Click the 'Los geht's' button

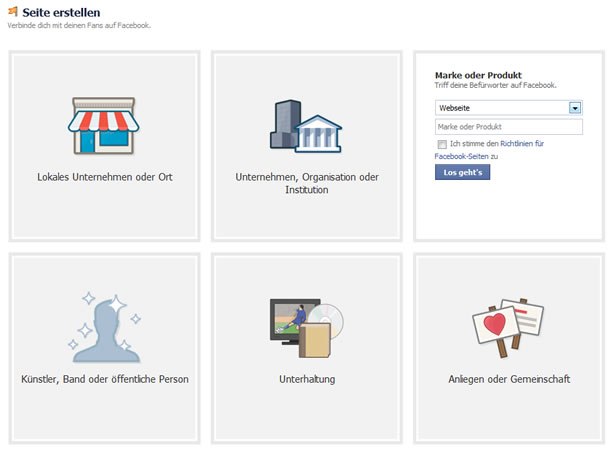462,172
